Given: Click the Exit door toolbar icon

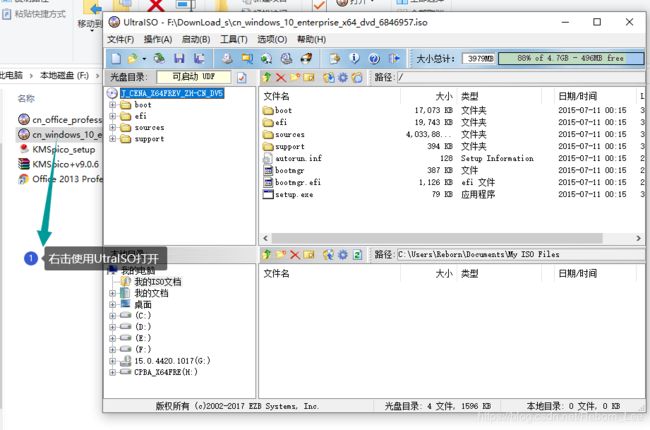Looking at the screenshot, I should [x=394, y=58].
